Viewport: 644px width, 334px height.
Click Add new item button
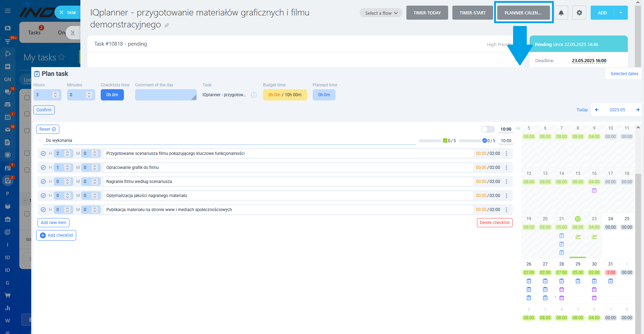53,223
